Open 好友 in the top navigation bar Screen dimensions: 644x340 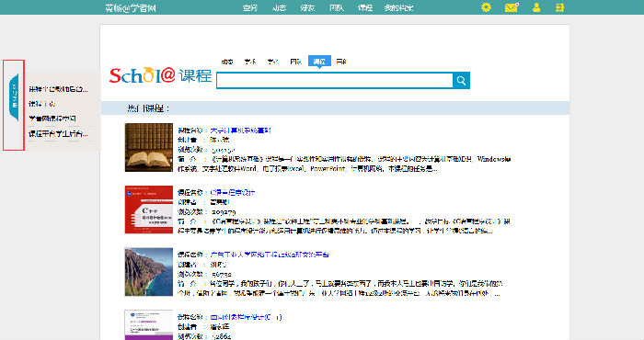tap(307, 7)
